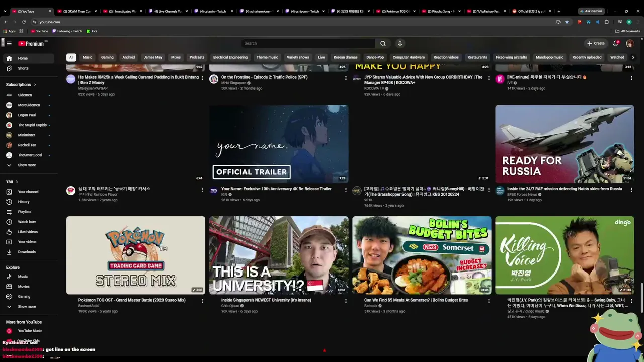This screenshot has width=644, height=362.
Task: Open options menu for Singapore university video
Action: click(x=346, y=301)
